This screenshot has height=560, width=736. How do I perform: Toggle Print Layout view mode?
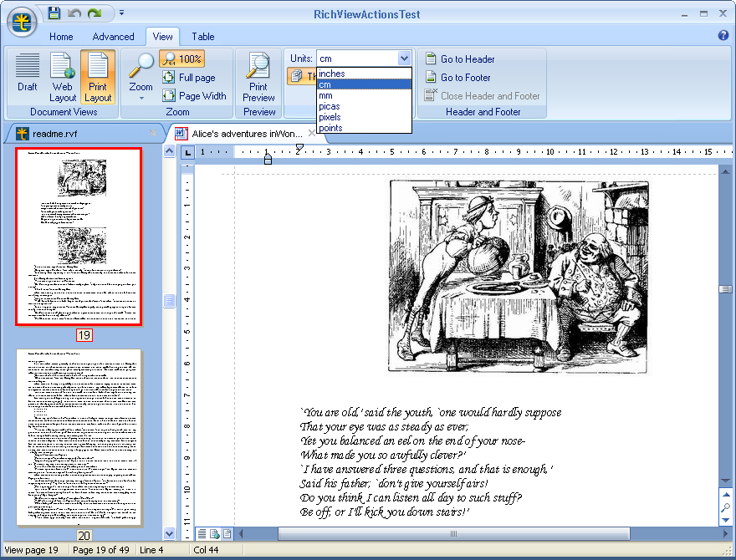98,74
